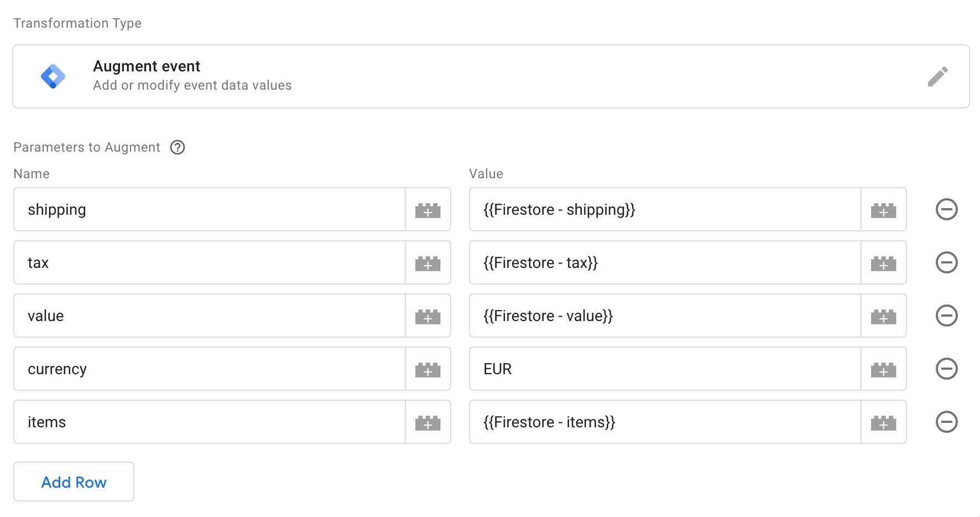Remove the shipping parameter row

(x=946, y=209)
